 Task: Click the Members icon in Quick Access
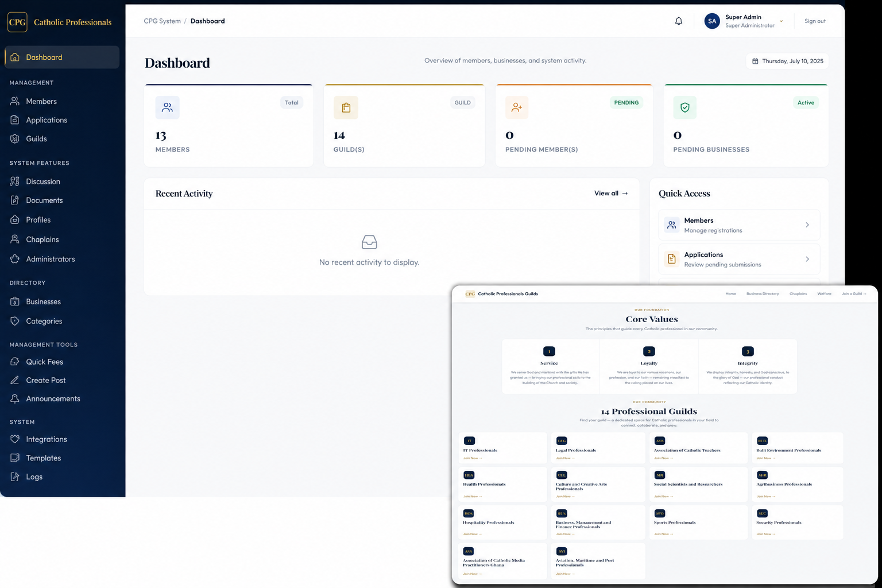point(671,225)
